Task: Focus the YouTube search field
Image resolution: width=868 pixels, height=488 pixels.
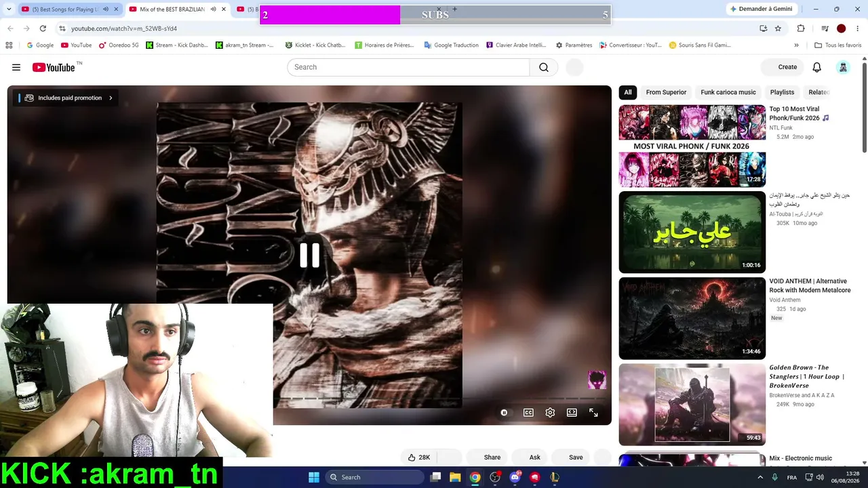Action: tap(409, 67)
